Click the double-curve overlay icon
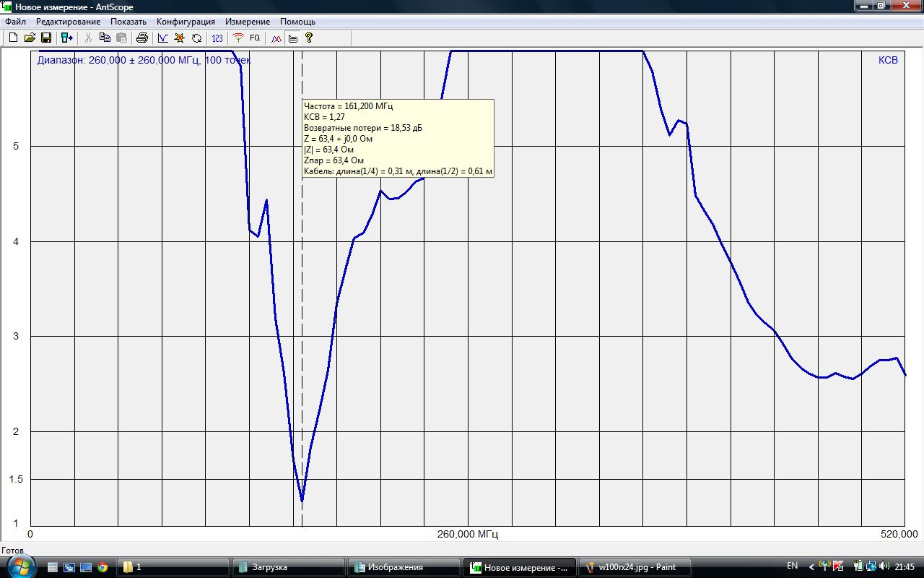The image size is (924, 578). click(276, 38)
